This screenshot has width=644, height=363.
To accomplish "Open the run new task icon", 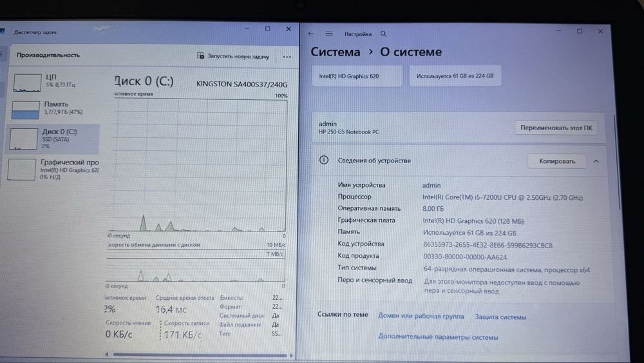I will coord(200,55).
